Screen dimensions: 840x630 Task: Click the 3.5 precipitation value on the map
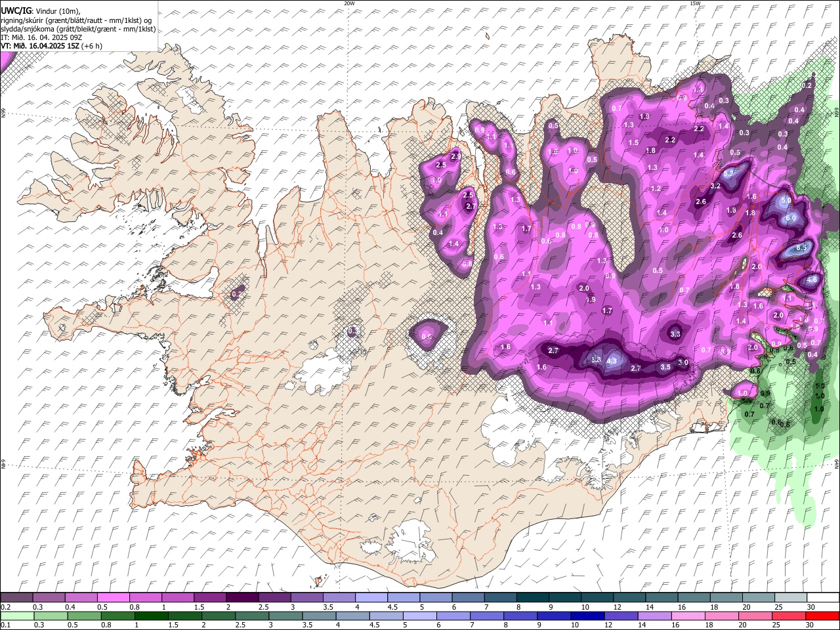pyautogui.click(x=665, y=367)
